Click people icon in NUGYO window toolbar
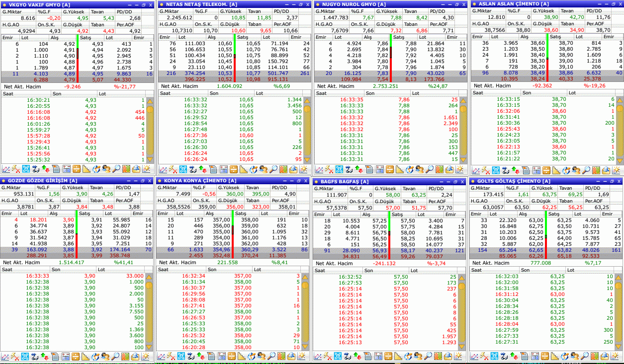Viewport: 624px width, 364px height. pos(419,169)
